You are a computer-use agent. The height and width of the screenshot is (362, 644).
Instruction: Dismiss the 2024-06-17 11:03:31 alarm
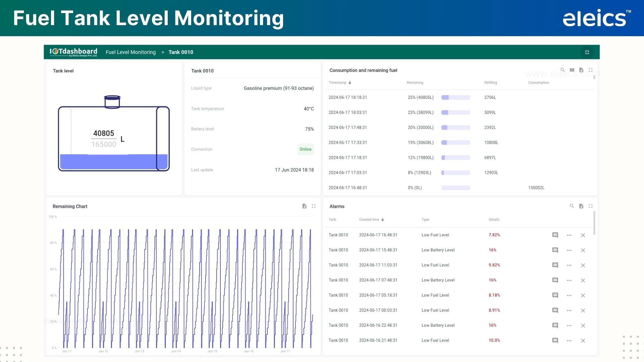click(x=583, y=265)
